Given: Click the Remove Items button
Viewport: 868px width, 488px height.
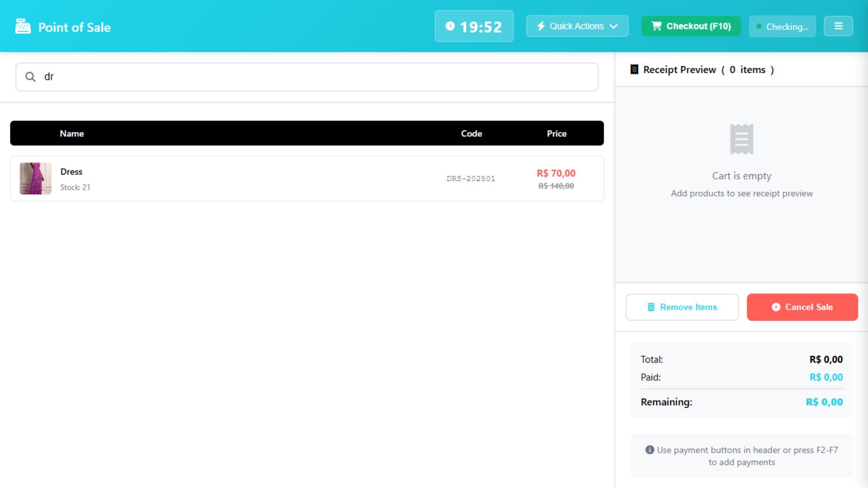Looking at the screenshot, I should 682,307.
